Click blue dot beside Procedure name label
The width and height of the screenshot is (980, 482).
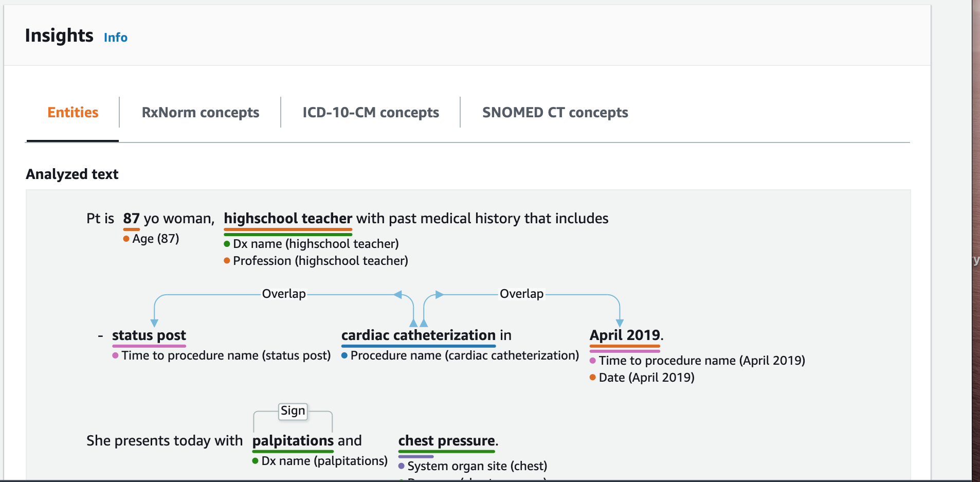(344, 355)
